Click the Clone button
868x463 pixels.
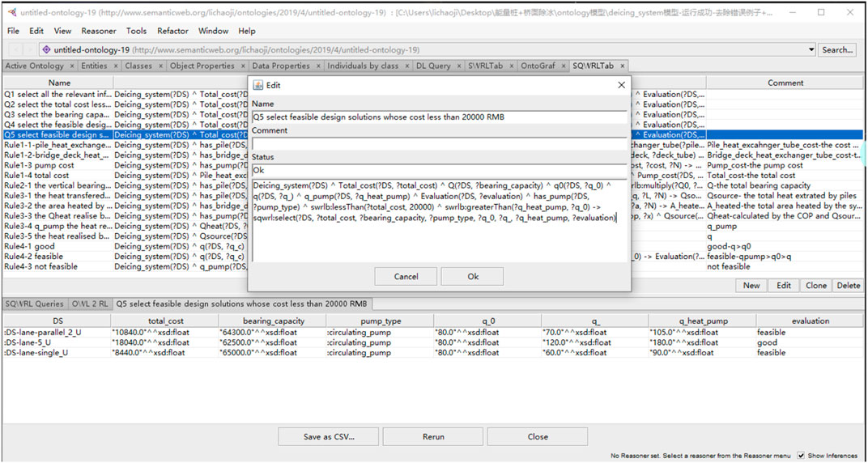816,286
